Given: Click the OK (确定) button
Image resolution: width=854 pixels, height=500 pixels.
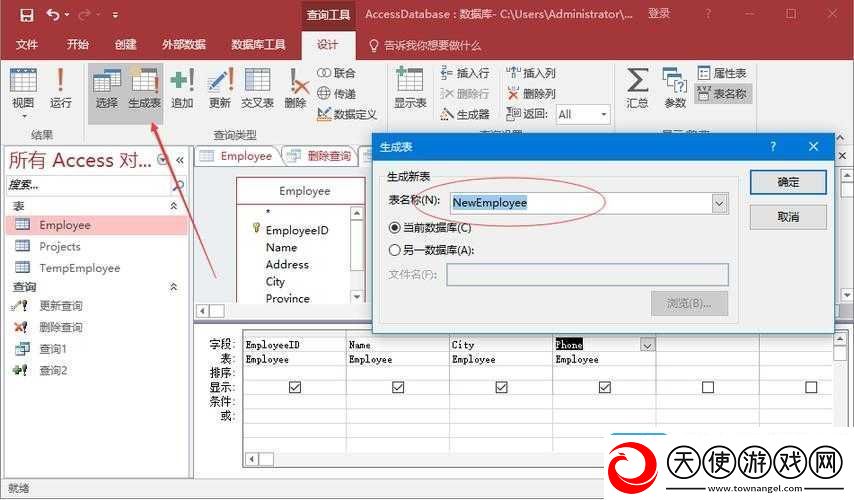Looking at the screenshot, I should coord(788,182).
